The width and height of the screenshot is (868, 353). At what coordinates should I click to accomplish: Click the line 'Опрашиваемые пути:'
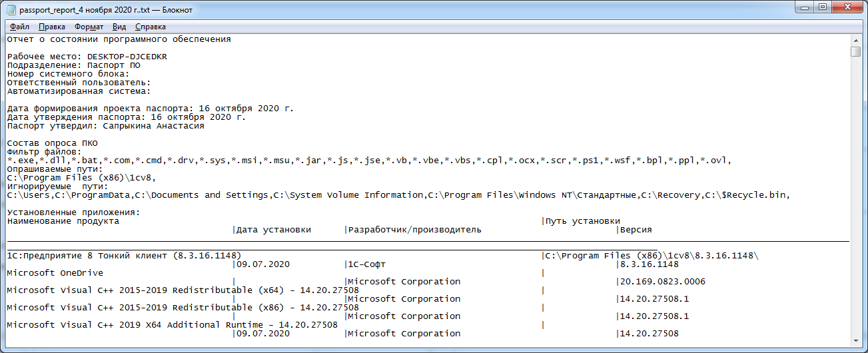pyautogui.click(x=55, y=169)
